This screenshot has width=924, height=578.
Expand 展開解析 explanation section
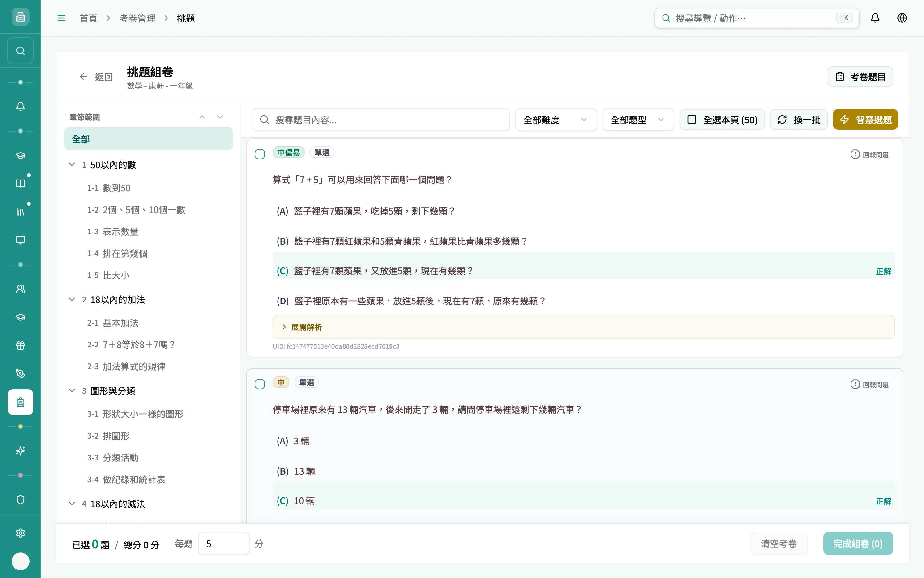point(583,327)
